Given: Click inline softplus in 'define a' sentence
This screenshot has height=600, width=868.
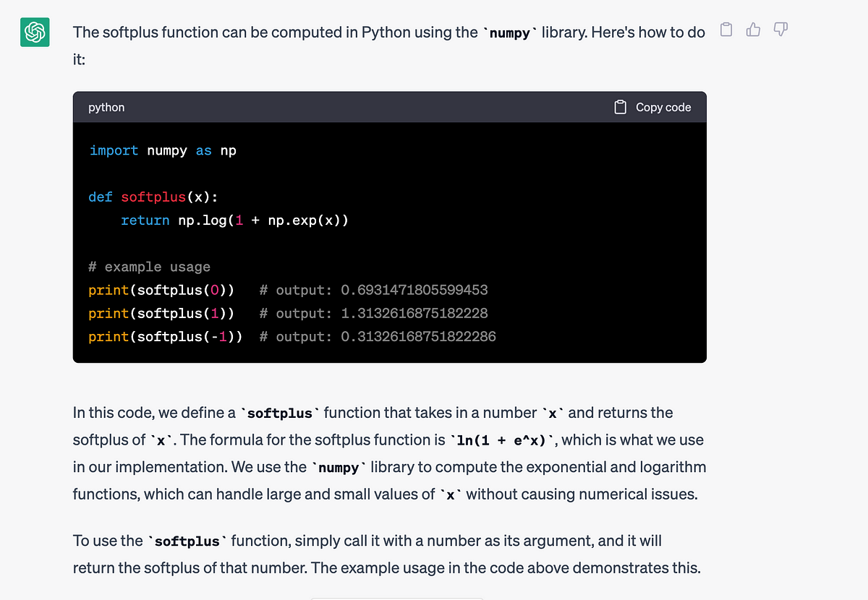Looking at the screenshot, I should pos(280,413).
